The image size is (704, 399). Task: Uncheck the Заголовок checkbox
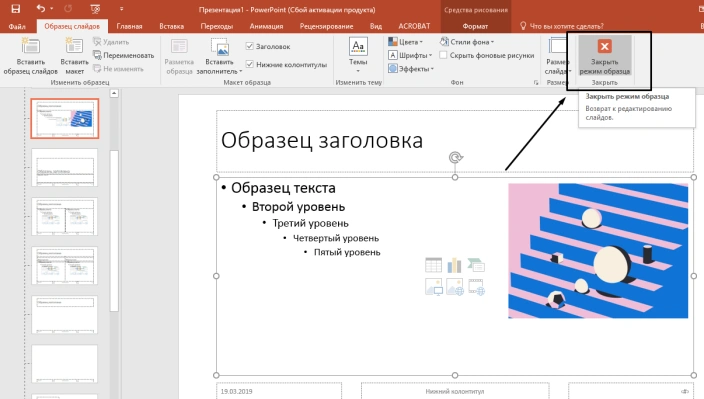(x=250, y=46)
